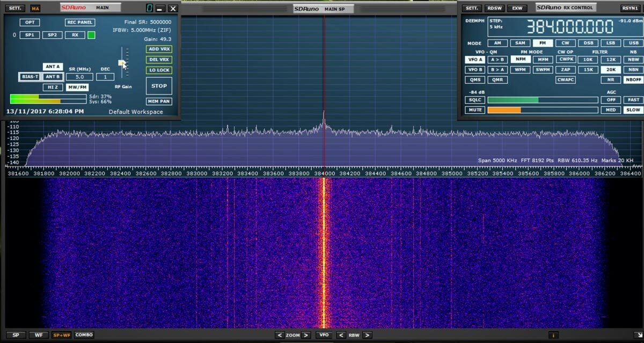This screenshot has height=343, width=644.
Task: Open the MEM PAN memory panel
Action: [158, 101]
